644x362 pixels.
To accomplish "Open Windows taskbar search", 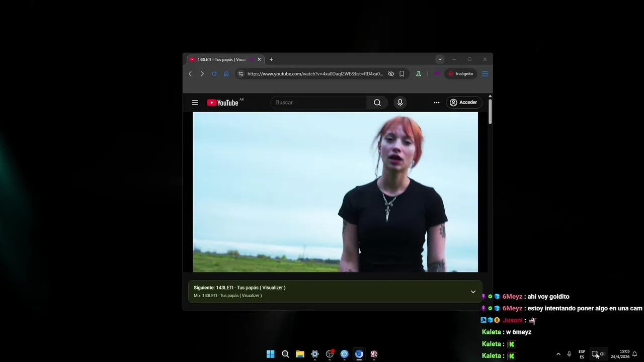I will 285,354.
